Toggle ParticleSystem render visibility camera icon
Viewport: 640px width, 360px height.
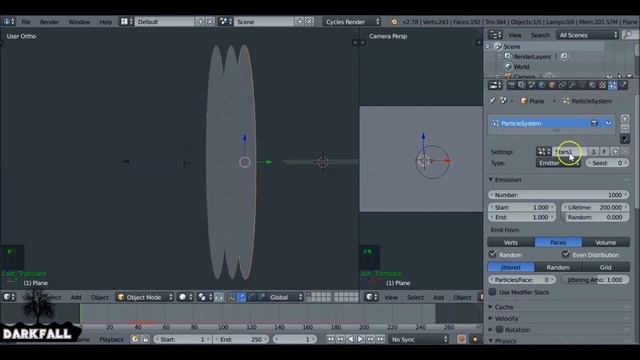click(x=594, y=123)
